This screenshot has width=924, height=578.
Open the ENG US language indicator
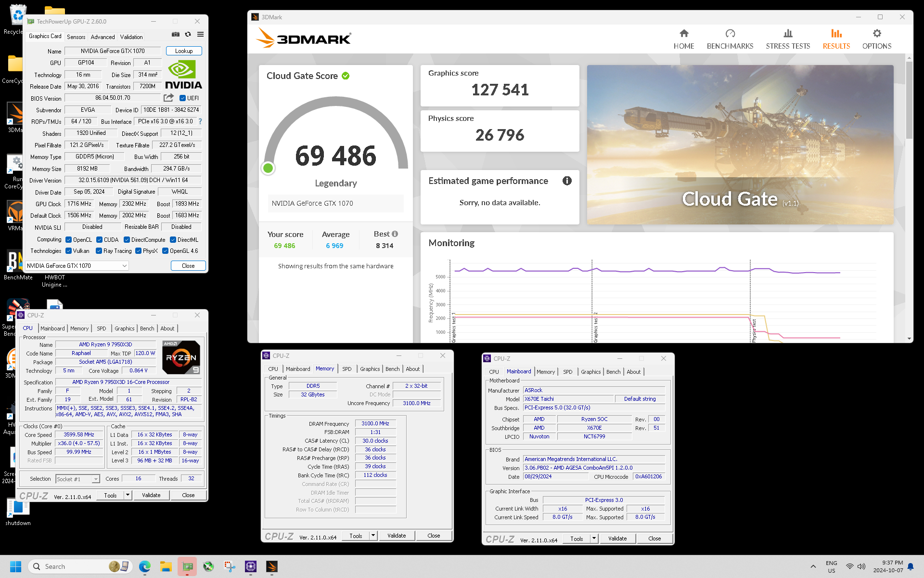tap(831, 566)
